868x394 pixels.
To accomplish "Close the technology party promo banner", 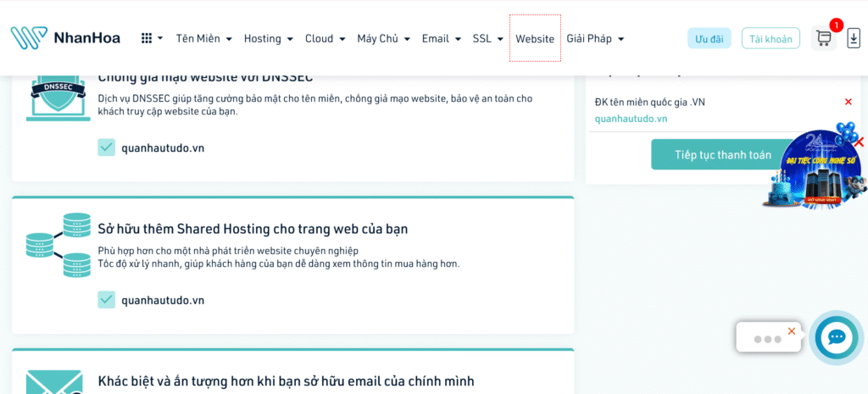I will pyautogui.click(x=859, y=142).
